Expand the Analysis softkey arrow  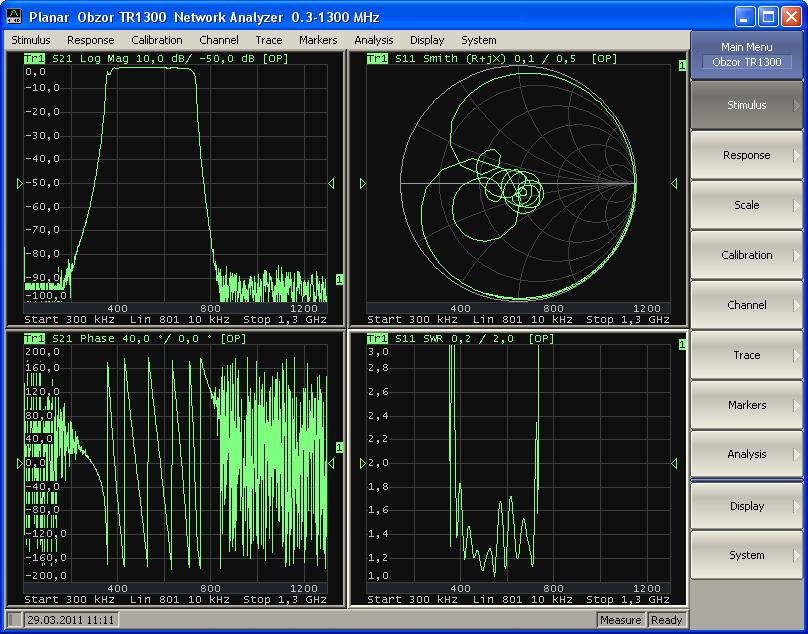point(797,454)
